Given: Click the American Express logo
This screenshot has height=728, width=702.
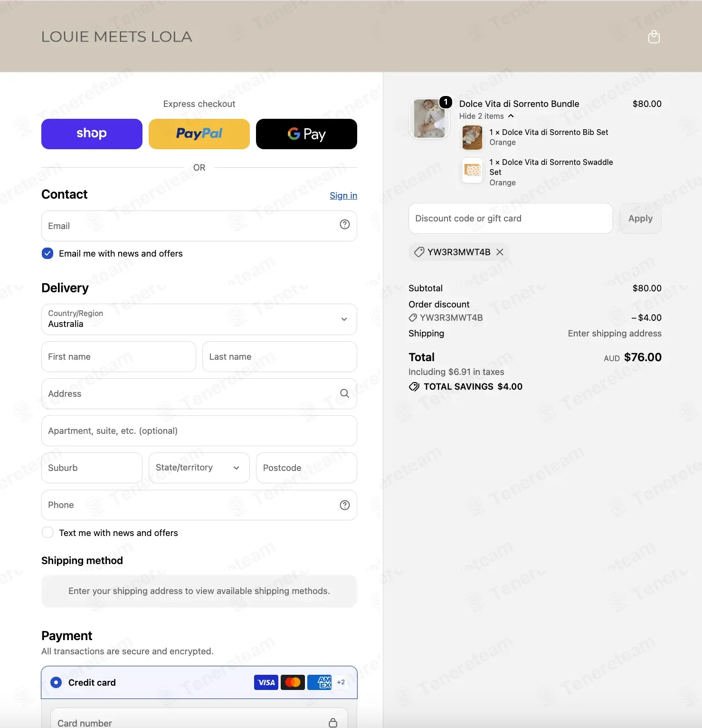Looking at the screenshot, I should (x=319, y=682).
